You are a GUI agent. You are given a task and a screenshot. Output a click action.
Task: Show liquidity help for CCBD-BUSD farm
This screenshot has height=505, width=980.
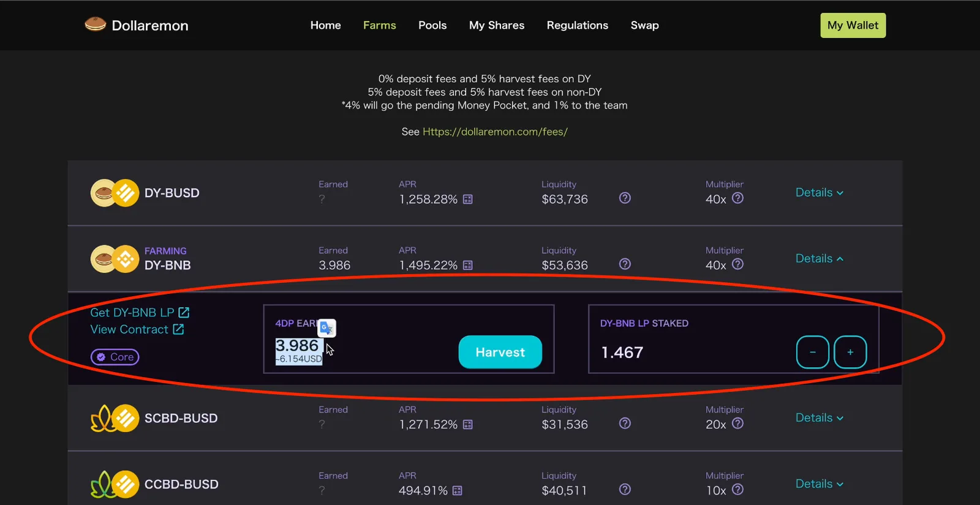(x=625, y=489)
